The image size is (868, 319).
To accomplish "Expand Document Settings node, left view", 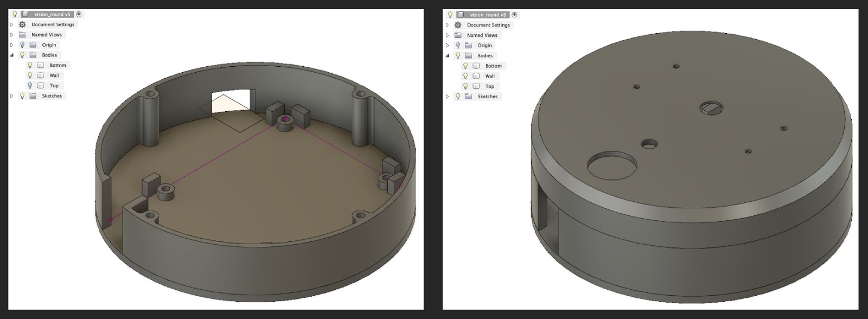I will (x=12, y=24).
